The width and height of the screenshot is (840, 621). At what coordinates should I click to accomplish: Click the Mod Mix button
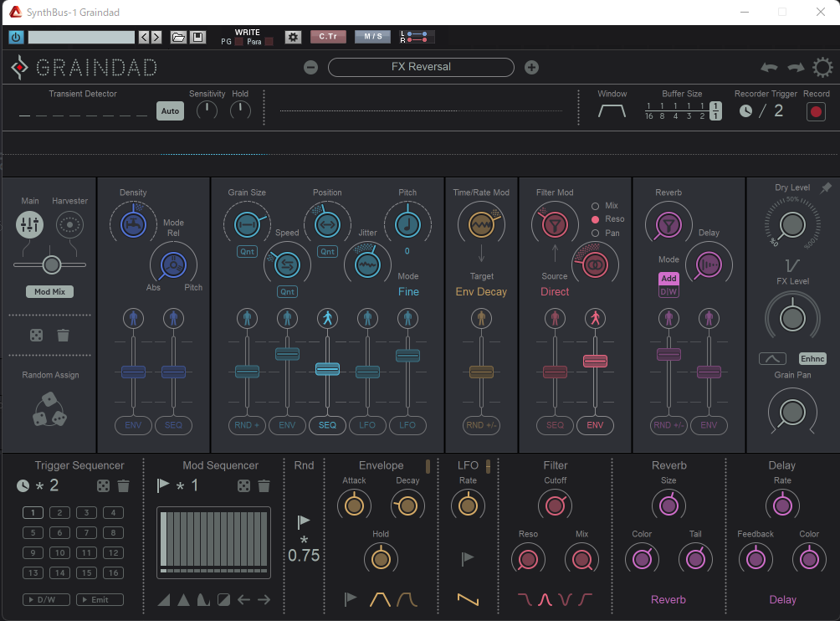tap(50, 291)
